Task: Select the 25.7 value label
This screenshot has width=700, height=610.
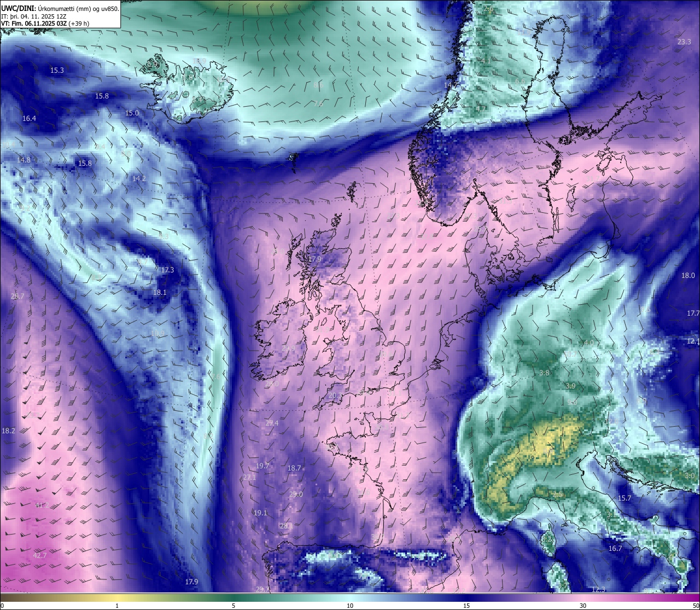Action: [17, 297]
